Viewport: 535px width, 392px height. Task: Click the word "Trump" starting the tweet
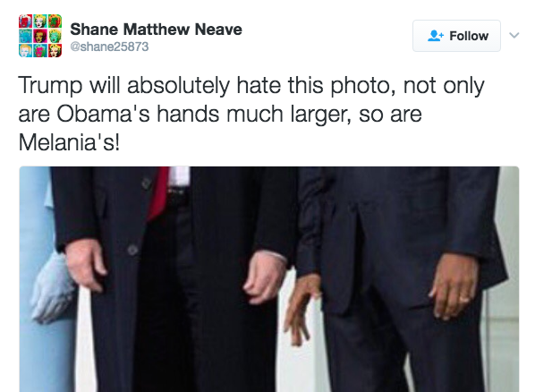50,86
